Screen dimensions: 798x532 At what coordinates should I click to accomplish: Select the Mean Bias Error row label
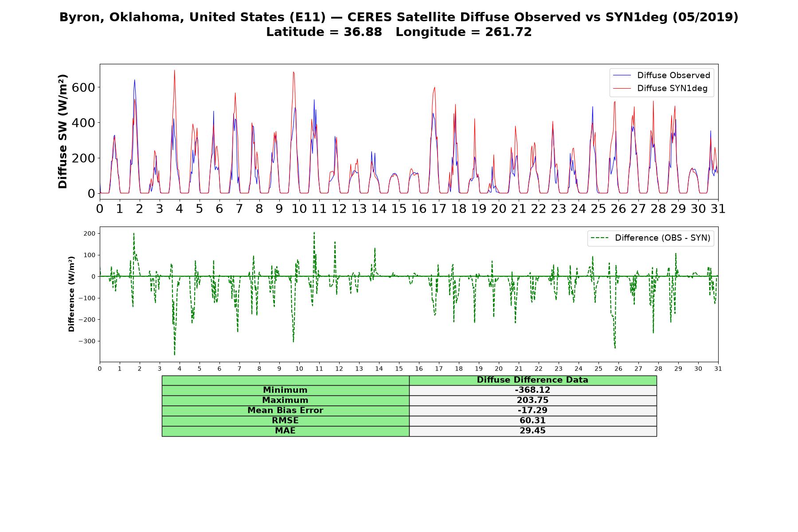point(285,411)
